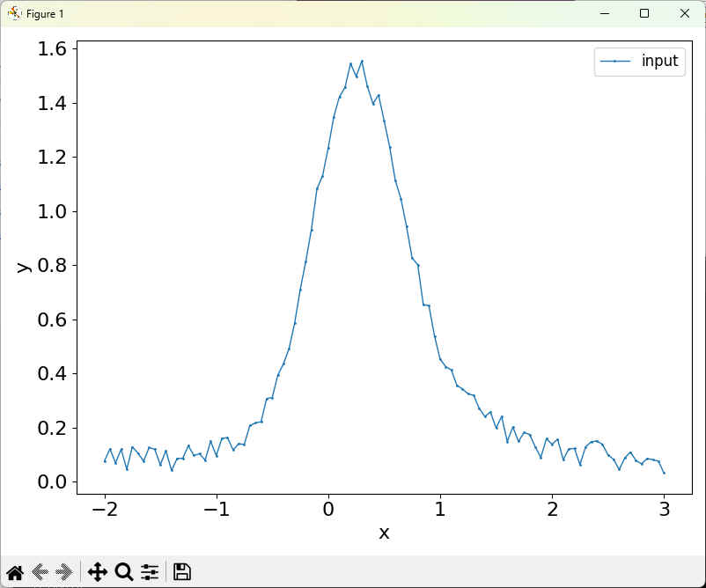Image resolution: width=706 pixels, height=588 pixels.
Task: Click the x-axis tick label 1
Action: pos(440,509)
